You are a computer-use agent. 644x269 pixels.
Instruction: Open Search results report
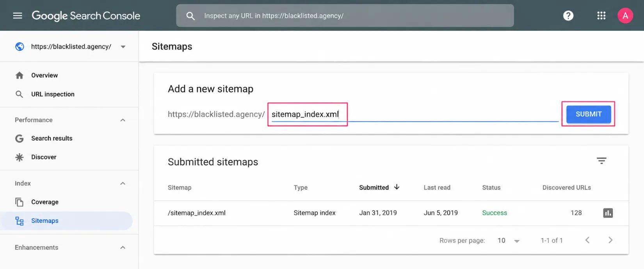click(x=52, y=138)
